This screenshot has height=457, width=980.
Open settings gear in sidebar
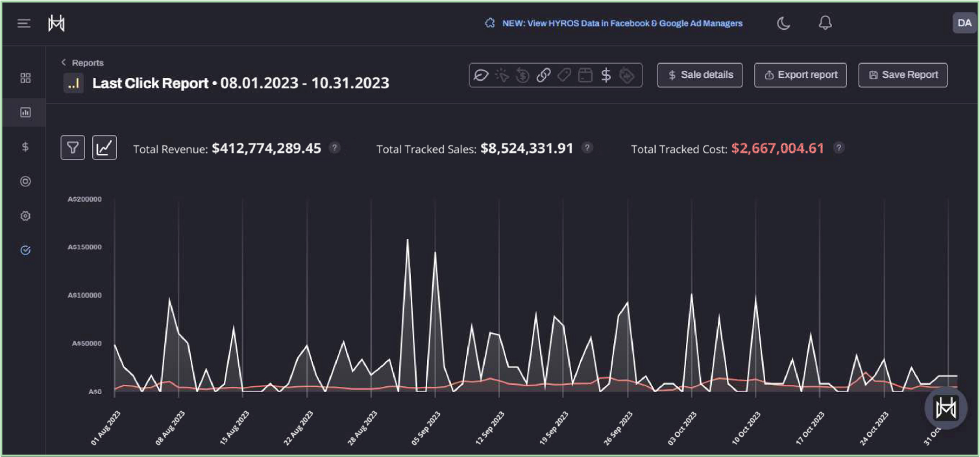click(25, 216)
